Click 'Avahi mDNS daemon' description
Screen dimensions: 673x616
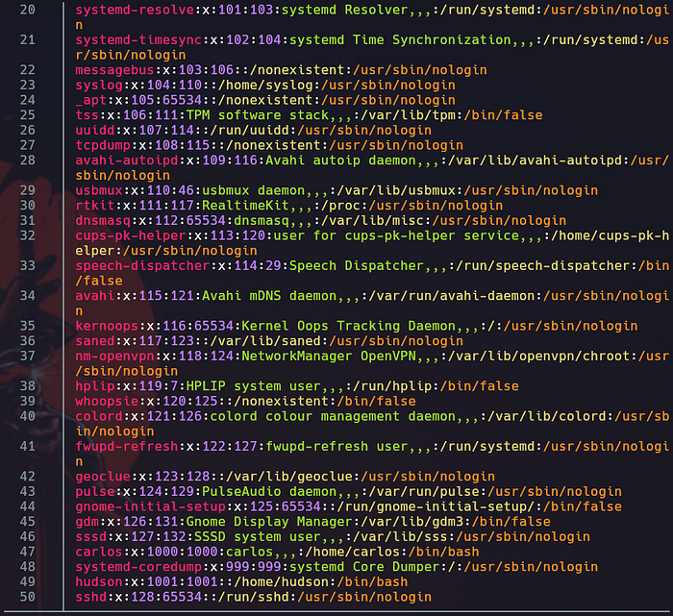click(x=269, y=296)
